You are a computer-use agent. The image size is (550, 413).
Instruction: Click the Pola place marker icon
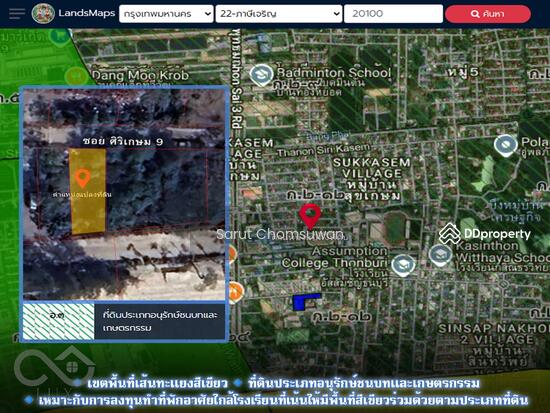505,145
